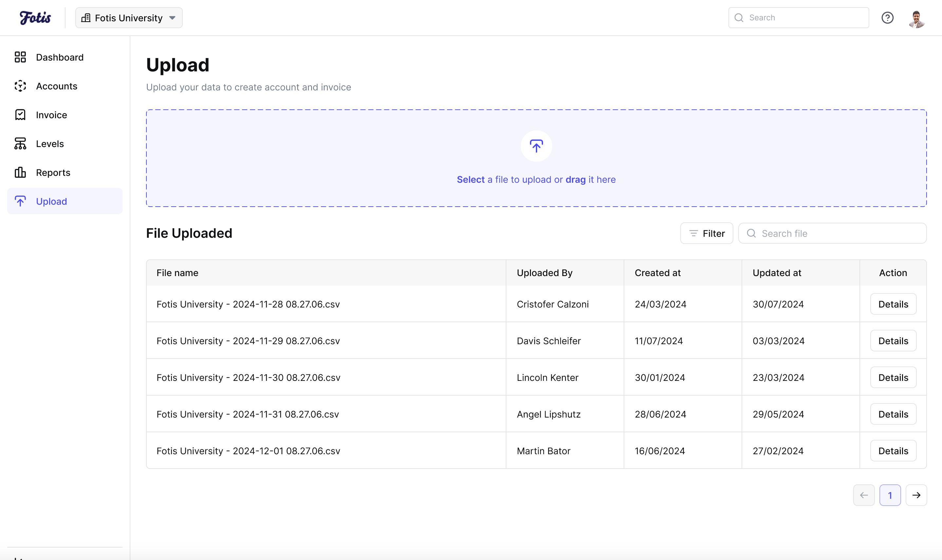Click the Select a file to upload link
The height and width of the screenshot is (560, 942).
(471, 179)
